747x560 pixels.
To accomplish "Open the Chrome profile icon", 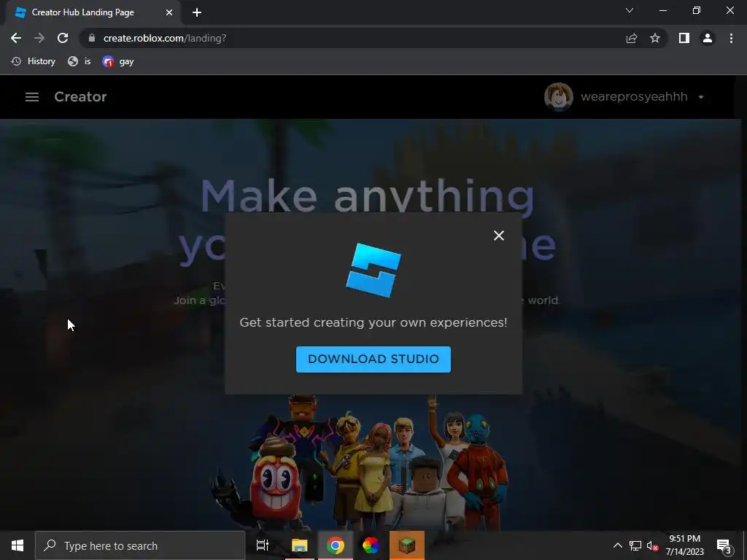I will [x=708, y=38].
